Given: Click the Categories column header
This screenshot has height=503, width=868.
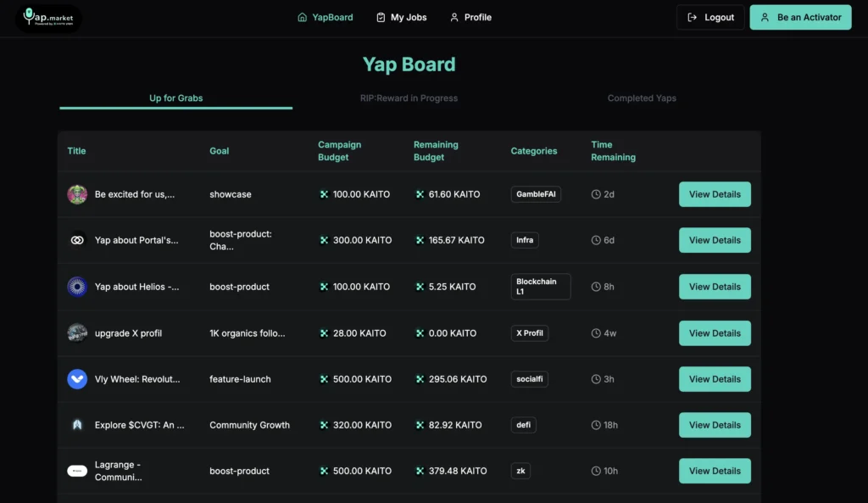Looking at the screenshot, I should click(x=534, y=151).
